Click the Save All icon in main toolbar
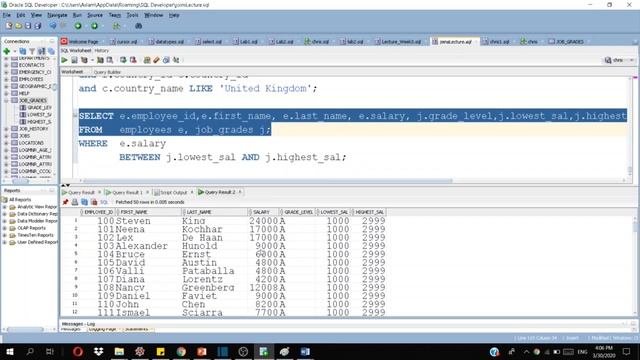Viewport: 640px width, 360px height. click(x=38, y=26)
